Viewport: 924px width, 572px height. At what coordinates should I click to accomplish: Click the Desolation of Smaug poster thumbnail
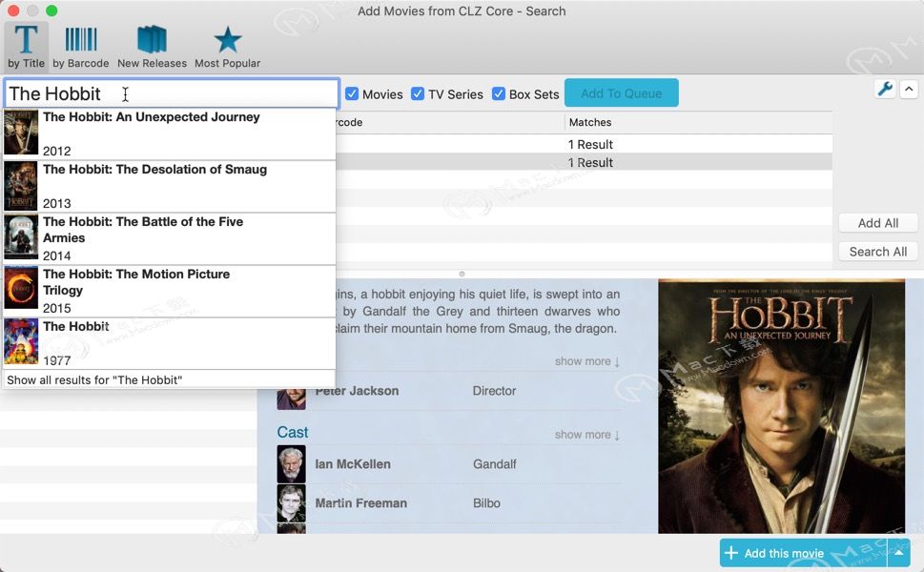coord(21,186)
